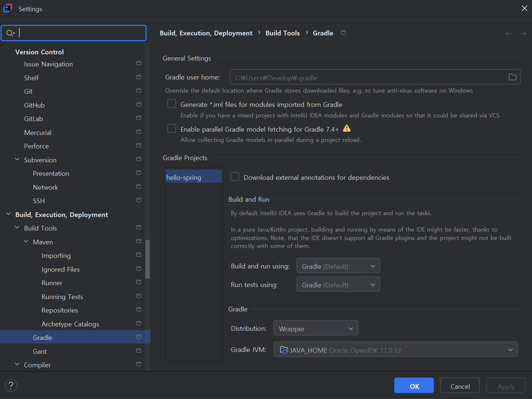This screenshot has height=399, width=532.
Task: Open the Distribution Wrapper dropdown
Action: point(316,328)
